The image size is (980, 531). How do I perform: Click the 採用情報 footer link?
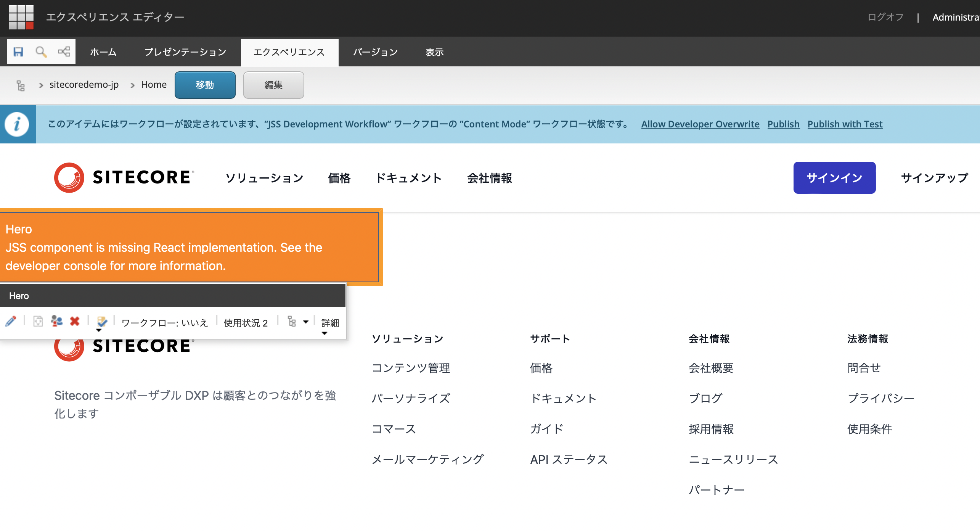click(711, 429)
